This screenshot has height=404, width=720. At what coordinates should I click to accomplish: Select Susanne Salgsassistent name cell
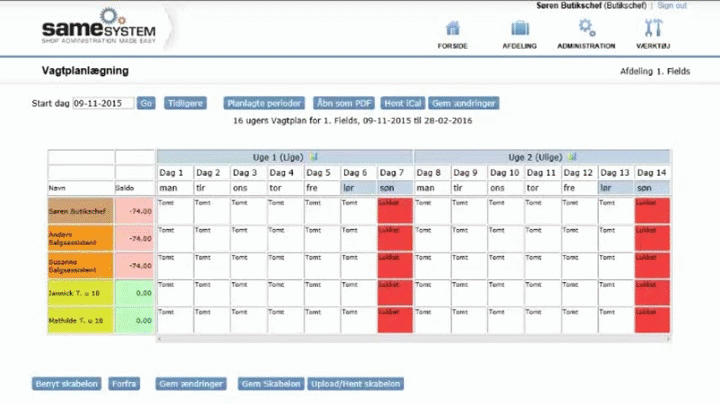click(x=80, y=266)
